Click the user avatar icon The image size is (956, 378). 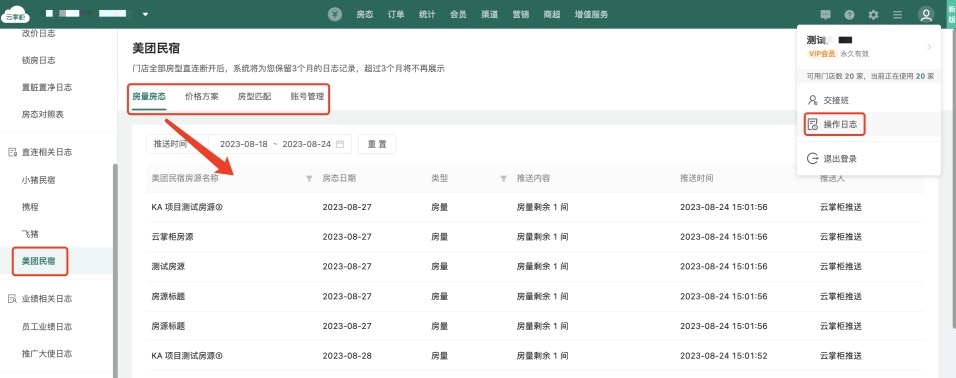[926, 15]
